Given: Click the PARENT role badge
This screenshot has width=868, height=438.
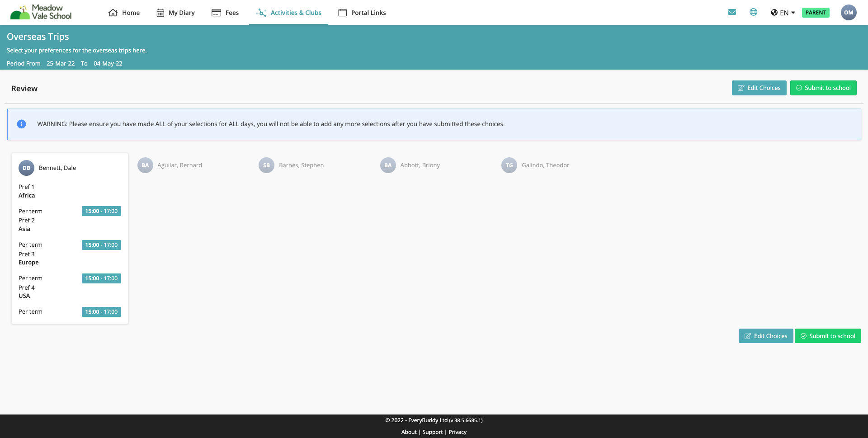Looking at the screenshot, I should pos(816,13).
